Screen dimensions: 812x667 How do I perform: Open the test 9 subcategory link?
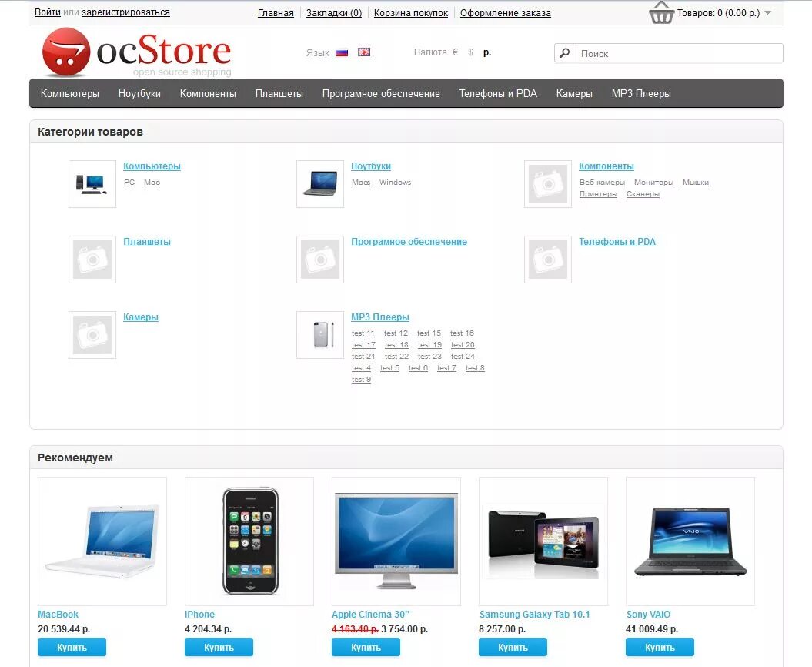pos(362,380)
